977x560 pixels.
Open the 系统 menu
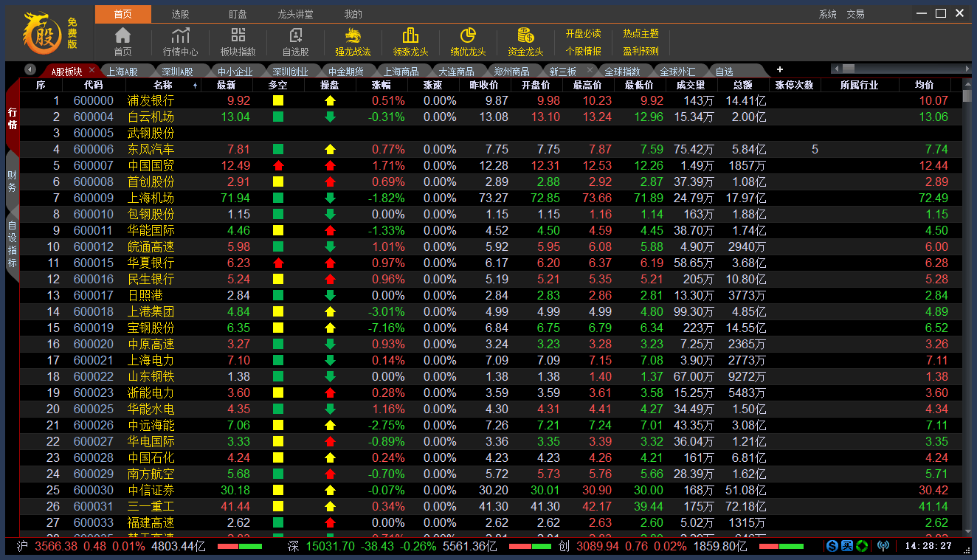(828, 14)
